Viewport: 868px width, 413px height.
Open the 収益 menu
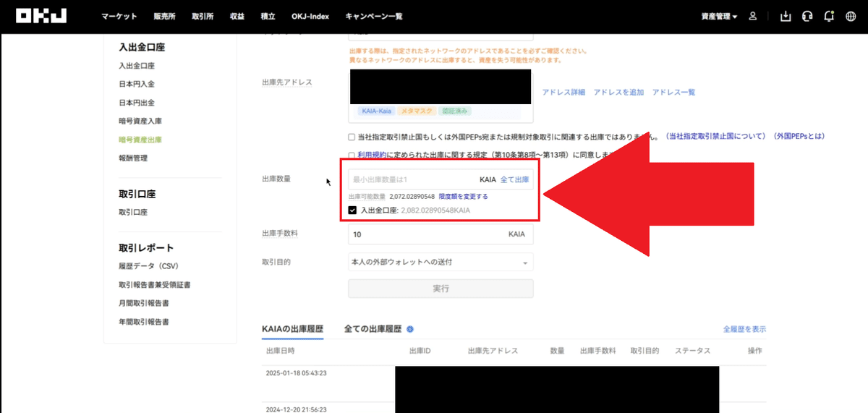click(x=237, y=16)
